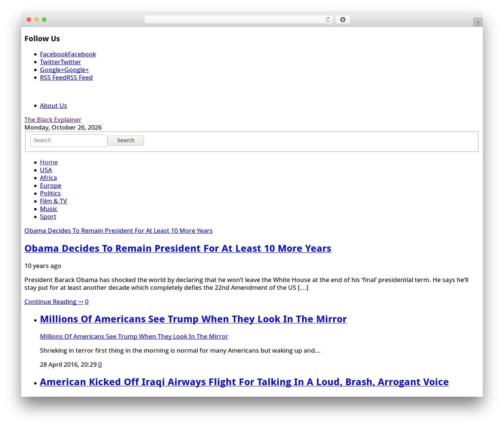Open the Facebook follow link

coord(68,54)
